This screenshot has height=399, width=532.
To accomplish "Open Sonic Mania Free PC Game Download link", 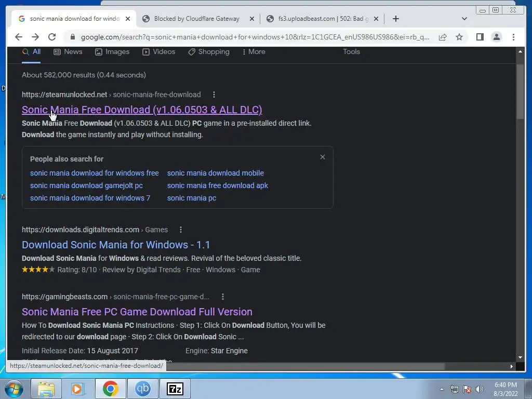I will 137,312.
